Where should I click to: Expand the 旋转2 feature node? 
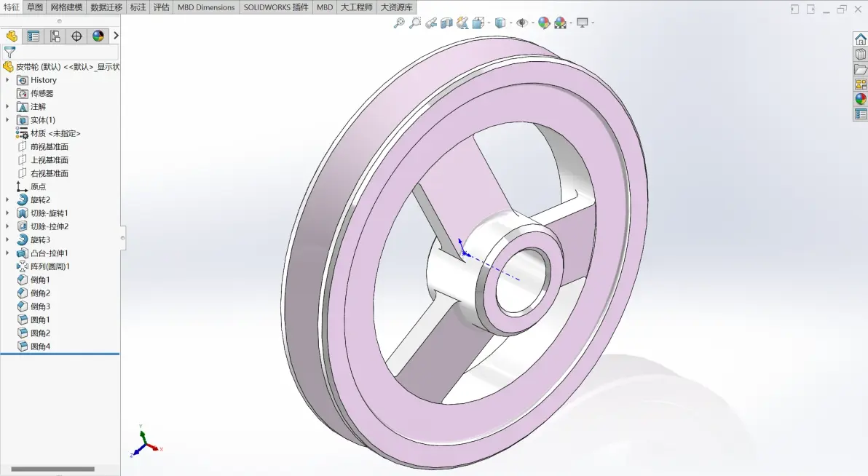(x=7, y=200)
